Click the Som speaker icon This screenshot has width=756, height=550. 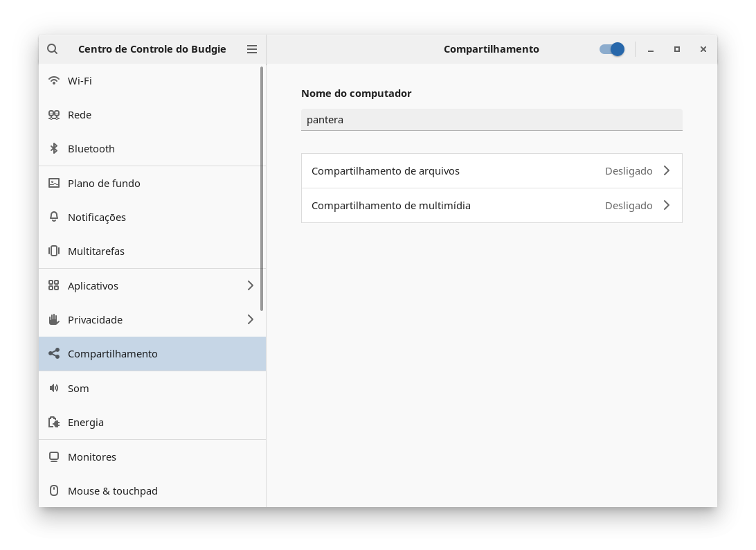click(54, 388)
